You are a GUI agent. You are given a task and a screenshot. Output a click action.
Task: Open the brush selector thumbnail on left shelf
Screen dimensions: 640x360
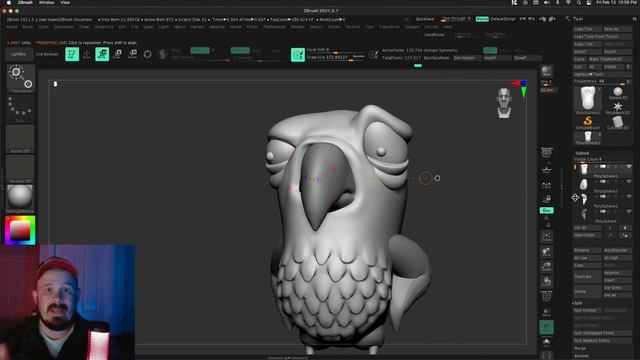(x=20, y=78)
